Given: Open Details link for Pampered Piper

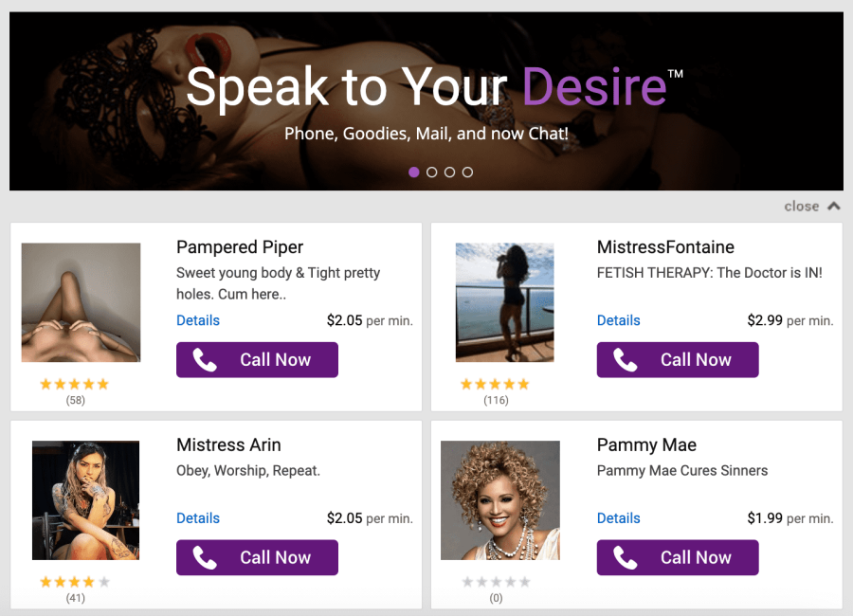Looking at the screenshot, I should coord(198,320).
